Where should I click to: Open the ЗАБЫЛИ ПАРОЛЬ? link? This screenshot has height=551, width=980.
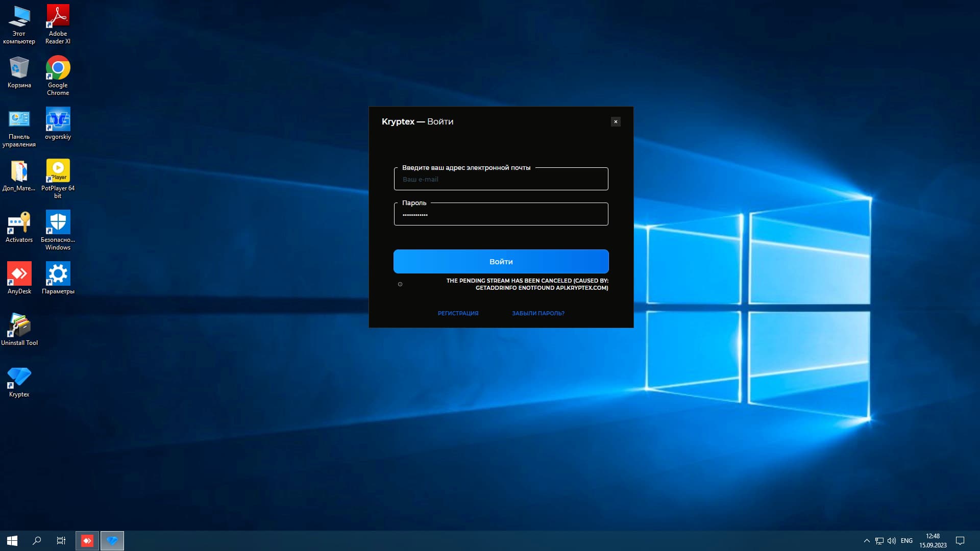538,313
